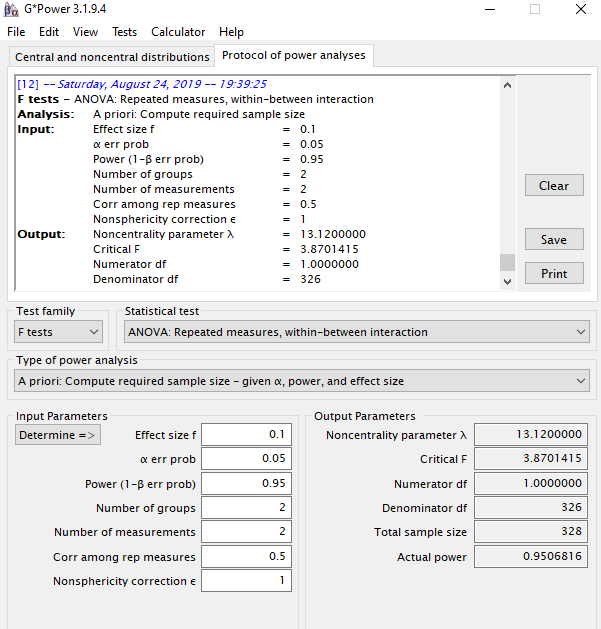The width and height of the screenshot is (601, 629).
Task: Click the α err prob input field
Action: [246, 459]
